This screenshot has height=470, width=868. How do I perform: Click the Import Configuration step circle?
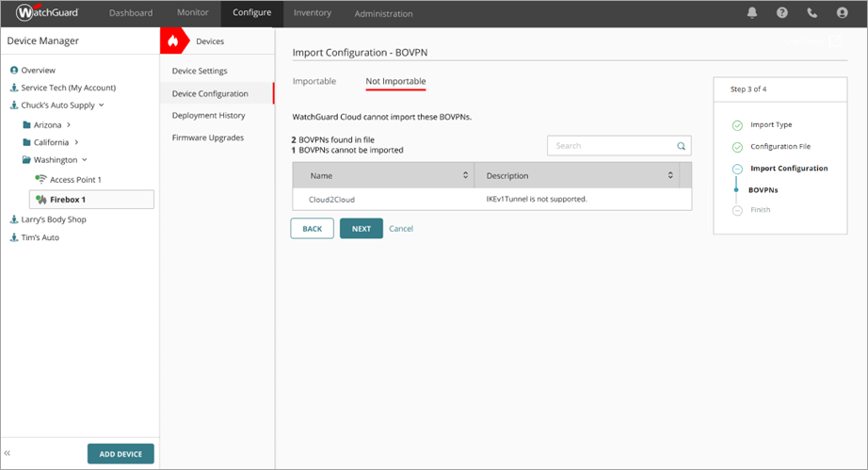click(x=737, y=169)
